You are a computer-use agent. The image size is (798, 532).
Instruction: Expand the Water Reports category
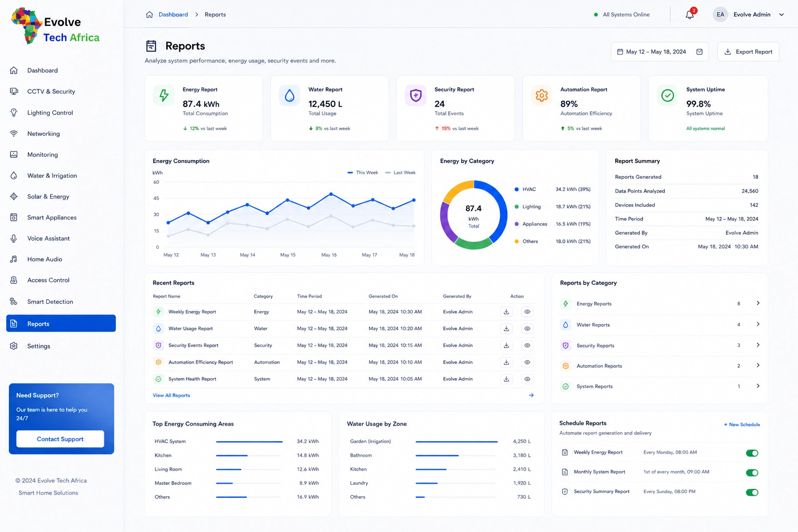[x=758, y=324]
